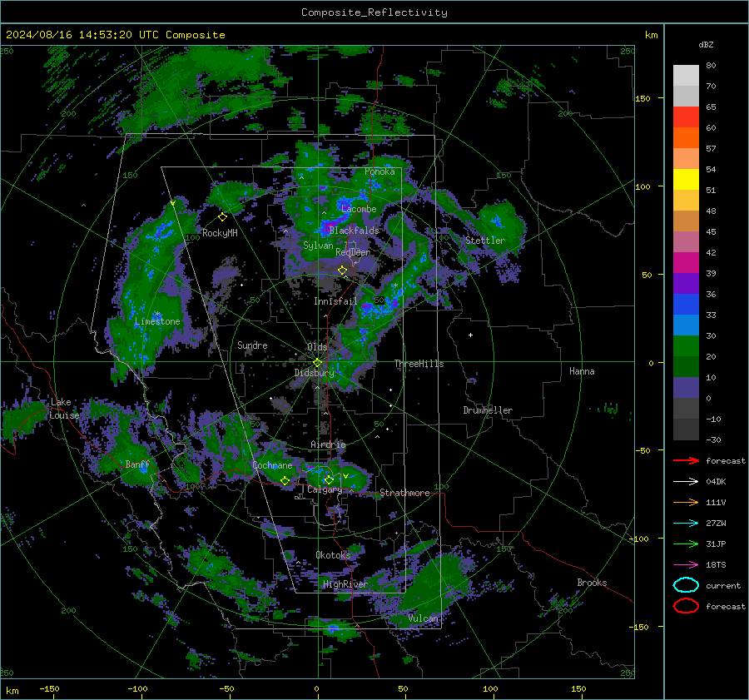Click the RedDeer city label
Viewport: 749px width, 700px height.
[353, 252]
